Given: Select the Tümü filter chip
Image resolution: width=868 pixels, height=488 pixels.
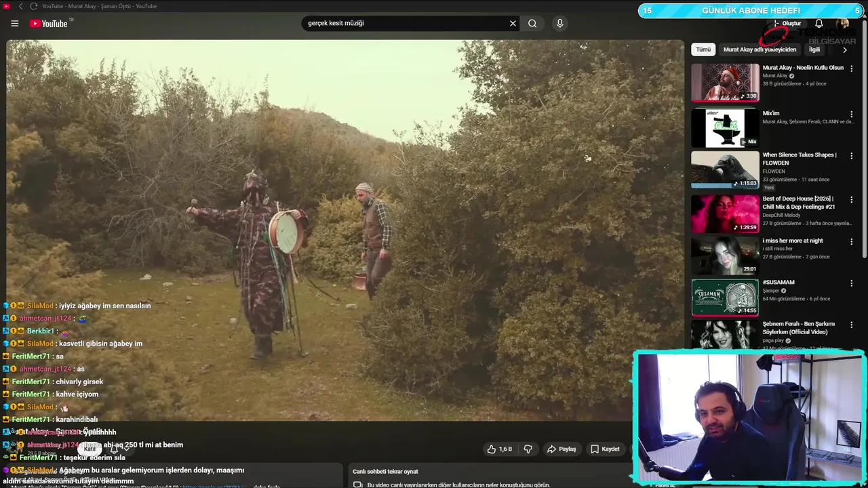Looking at the screenshot, I should coord(703,49).
